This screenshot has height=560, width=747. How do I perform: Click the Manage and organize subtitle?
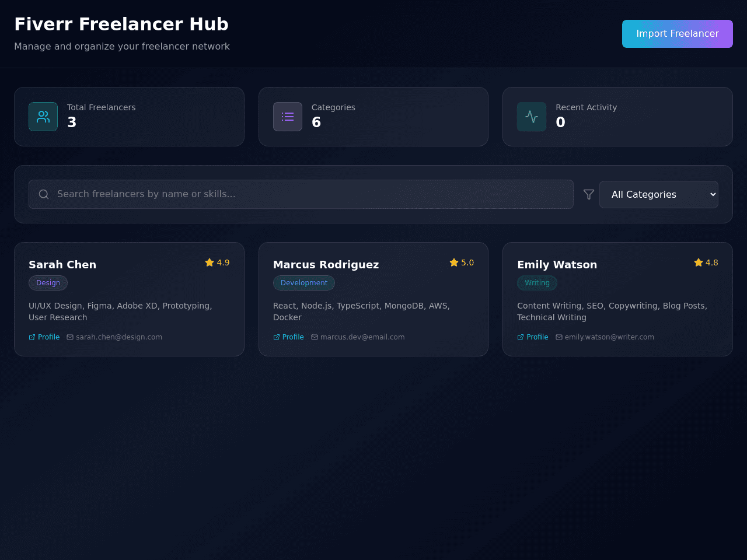pyautogui.click(x=122, y=47)
